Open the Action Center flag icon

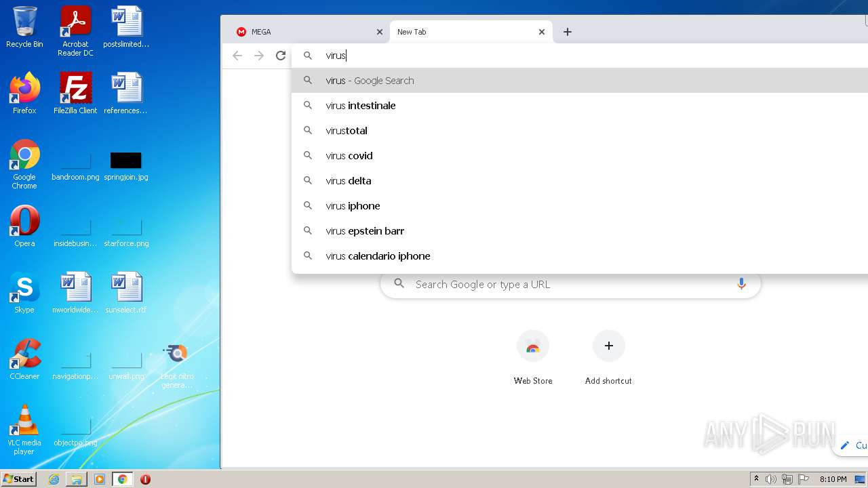tap(804, 479)
